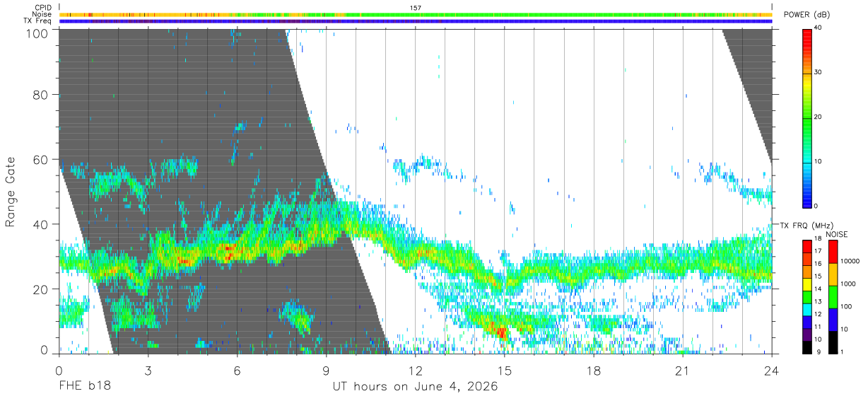The height and width of the screenshot is (401, 868).
Task: Click the Range Gate tick '20'
Action: 40,289
